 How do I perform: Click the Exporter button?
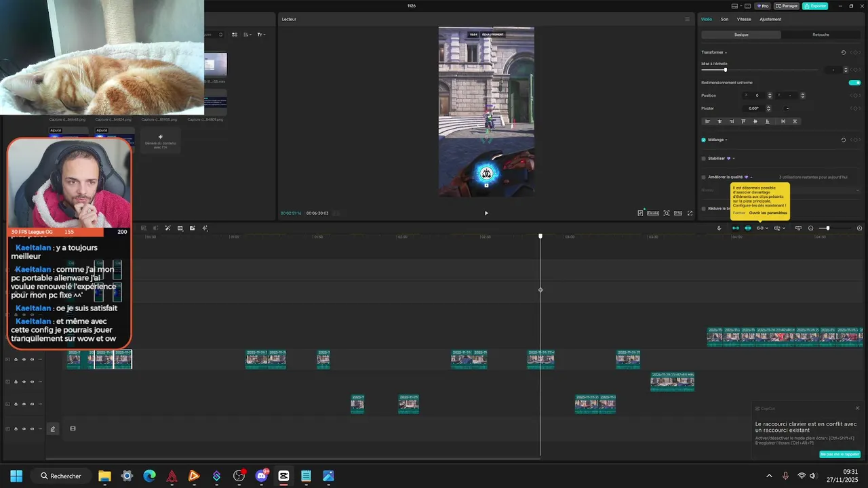pyautogui.click(x=815, y=5)
